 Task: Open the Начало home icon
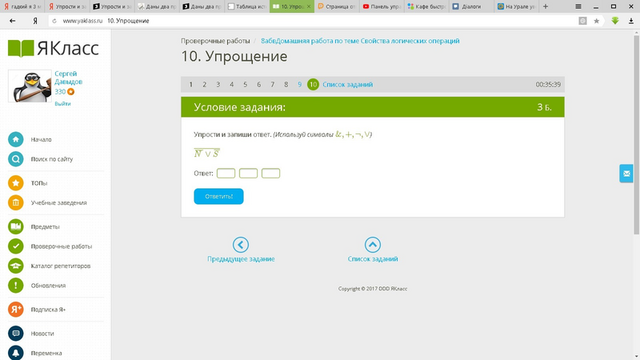pyautogui.click(x=16, y=140)
